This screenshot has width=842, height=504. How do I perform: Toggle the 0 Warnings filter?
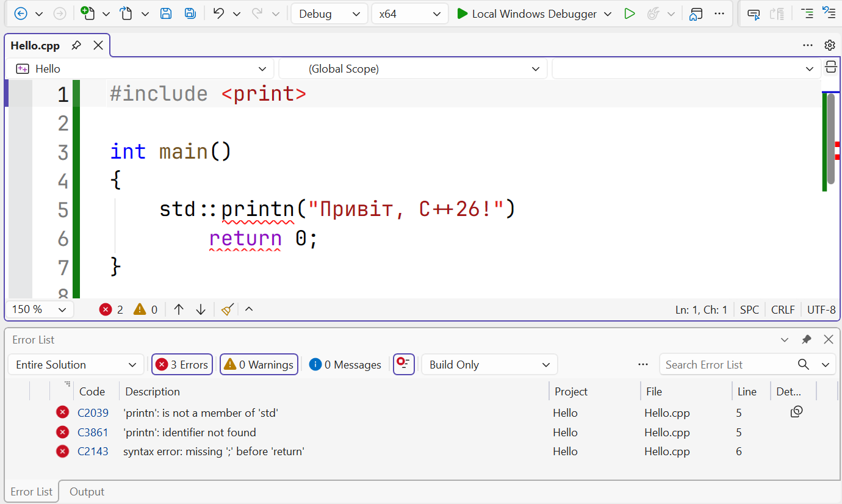click(x=259, y=364)
